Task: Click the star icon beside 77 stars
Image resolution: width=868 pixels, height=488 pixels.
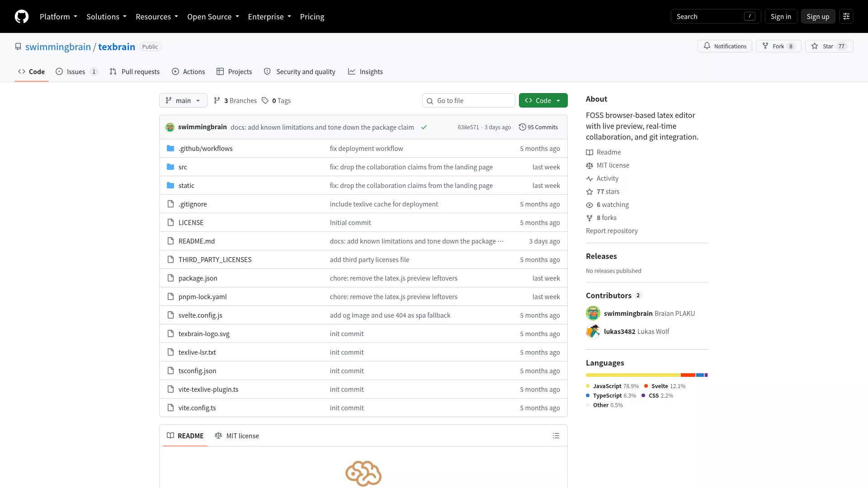Action: tap(590, 192)
